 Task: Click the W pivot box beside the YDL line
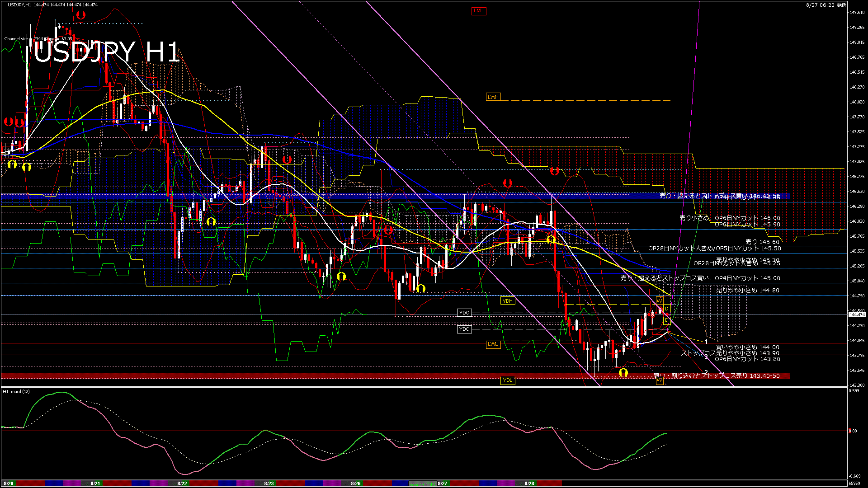click(660, 380)
